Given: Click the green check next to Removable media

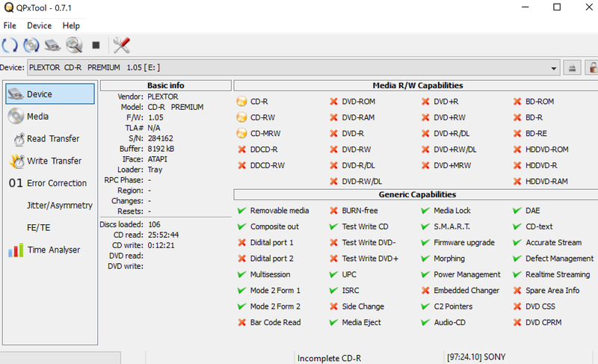Looking at the screenshot, I should 241,210.
